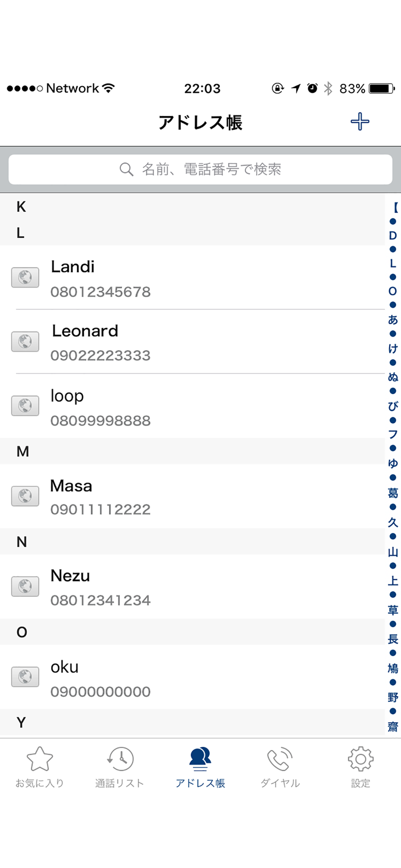Screen dimensions: 401x868
Task: Tap the plus icon to add contact
Action: (360, 122)
